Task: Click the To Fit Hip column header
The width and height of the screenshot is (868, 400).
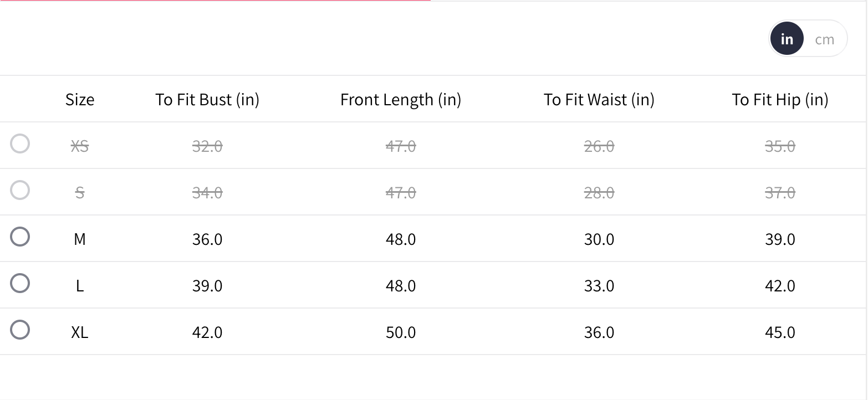Action: pyautogui.click(x=780, y=100)
